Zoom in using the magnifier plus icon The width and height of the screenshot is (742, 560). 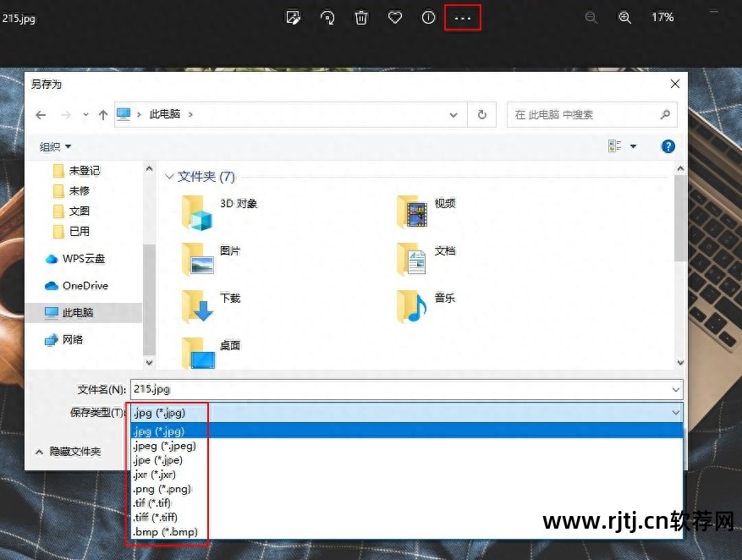(624, 18)
